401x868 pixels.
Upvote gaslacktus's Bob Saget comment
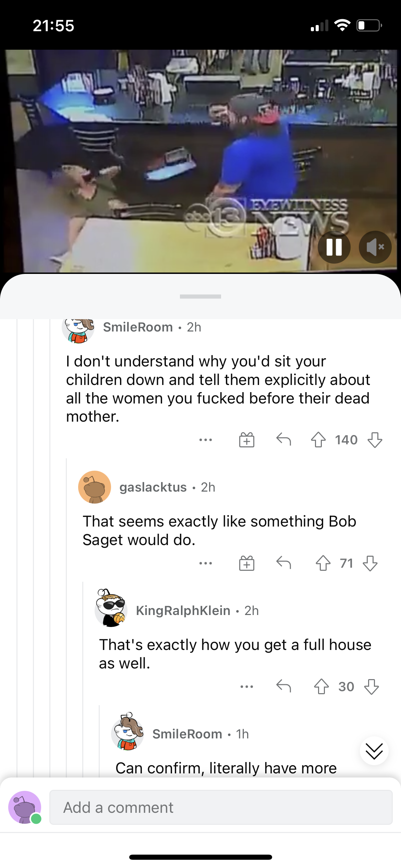coord(323,563)
